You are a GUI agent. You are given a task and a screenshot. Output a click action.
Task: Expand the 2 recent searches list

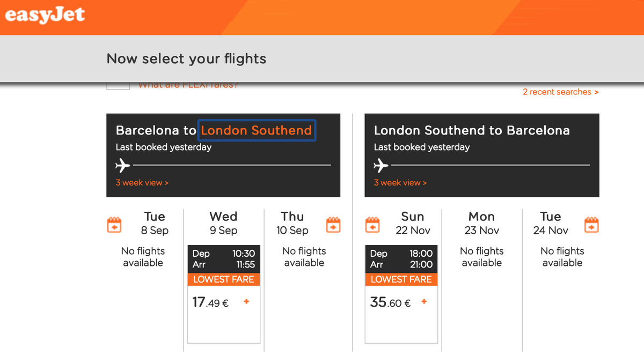pyautogui.click(x=561, y=92)
